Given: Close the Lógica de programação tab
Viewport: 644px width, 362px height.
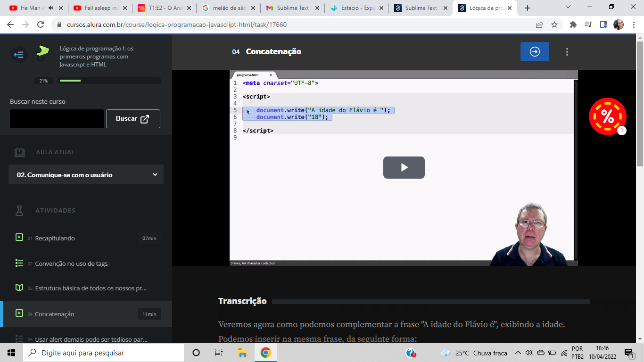Looking at the screenshot, I should [510, 8].
